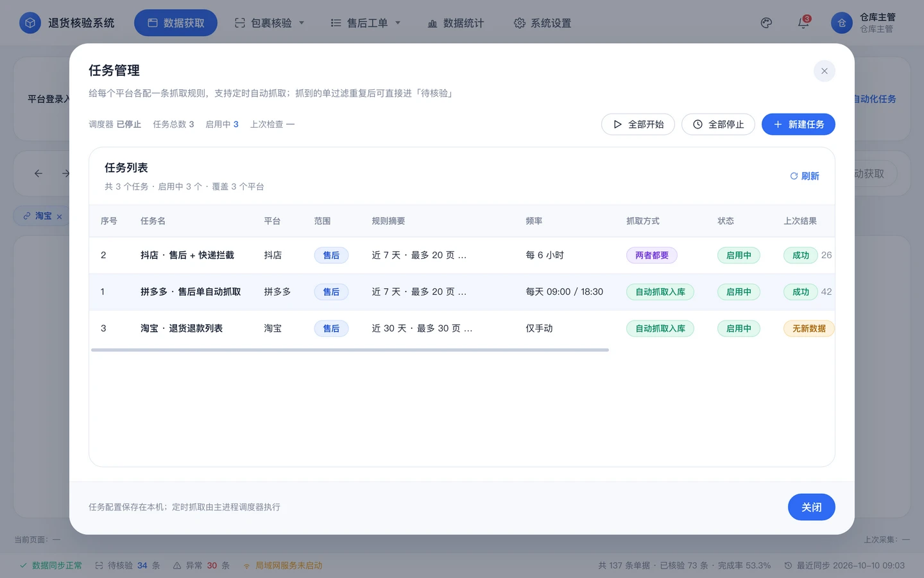Open the 系统设置 tab
Viewport: 924px width, 578px height.
542,23
